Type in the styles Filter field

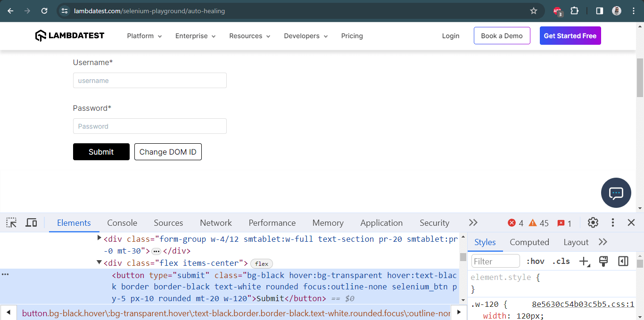pyautogui.click(x=495, y=261)
